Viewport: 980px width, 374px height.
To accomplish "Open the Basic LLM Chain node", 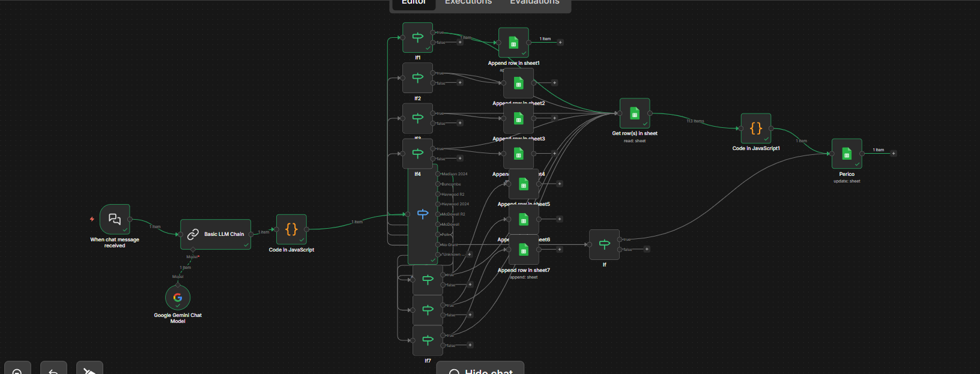I will (216, 234).
